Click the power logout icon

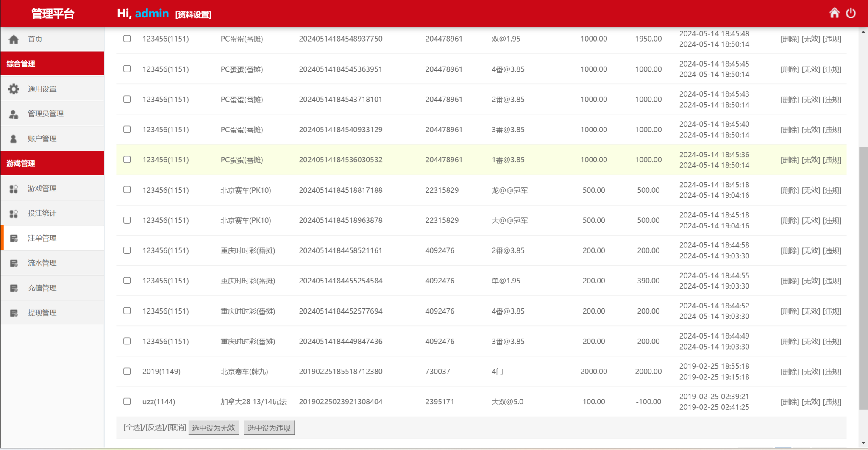tap(851, 13)
